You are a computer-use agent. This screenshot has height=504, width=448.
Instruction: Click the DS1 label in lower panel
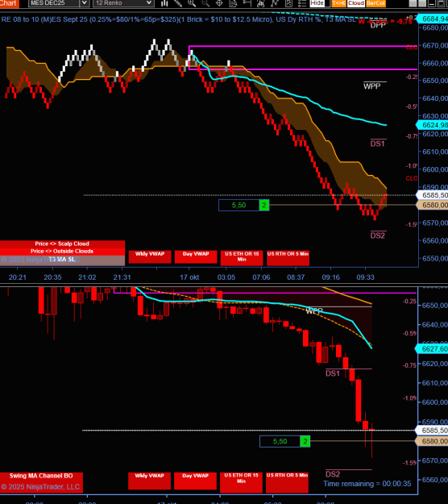point(333,373)
